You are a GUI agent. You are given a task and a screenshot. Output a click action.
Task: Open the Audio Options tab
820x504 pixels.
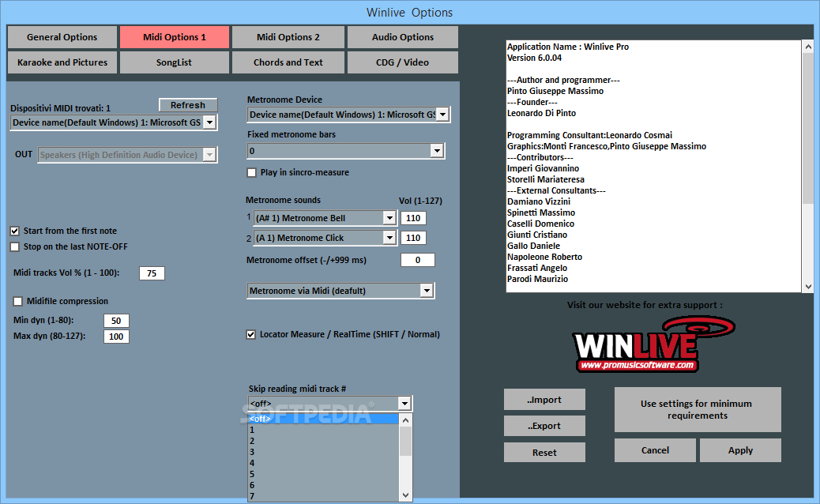coord(403,37)
